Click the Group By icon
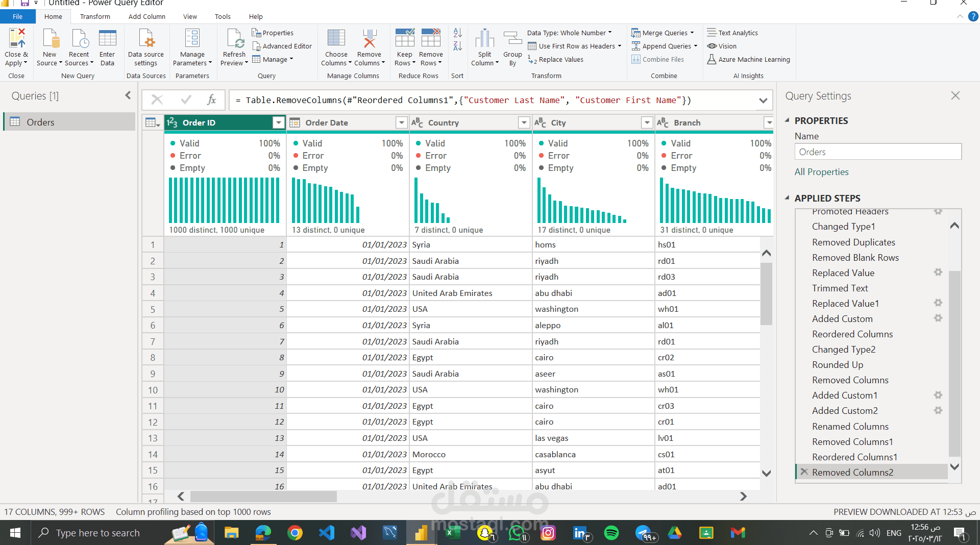The image size is (980, 545). click(x=512, y=39)
